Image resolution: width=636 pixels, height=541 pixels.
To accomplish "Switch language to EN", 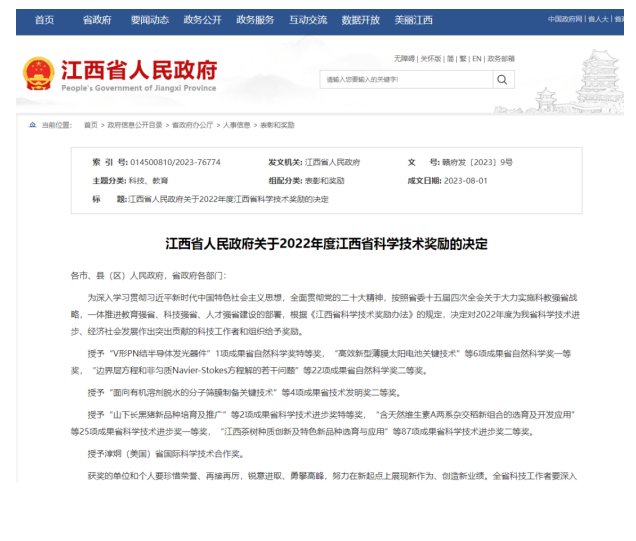I will pos(477,58).
